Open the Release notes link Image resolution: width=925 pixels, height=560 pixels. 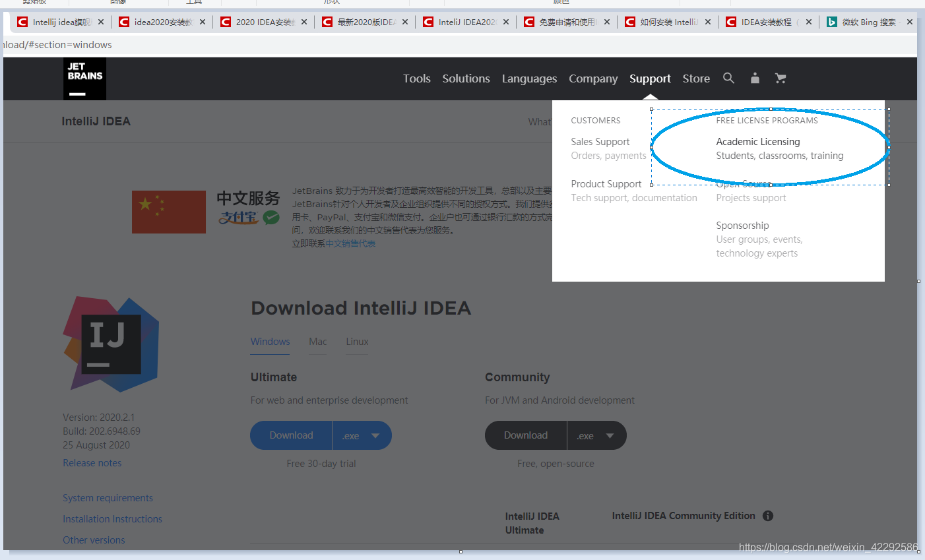click(x=92, y=463)
